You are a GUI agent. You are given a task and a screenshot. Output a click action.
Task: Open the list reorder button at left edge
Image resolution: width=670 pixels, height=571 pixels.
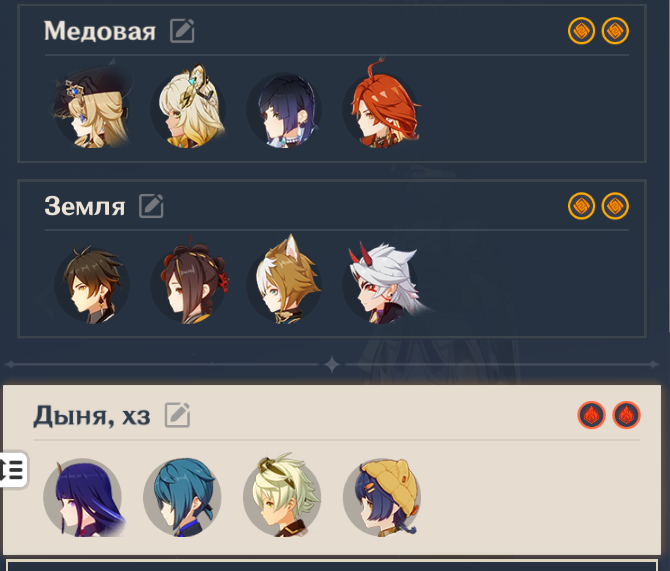[x=13, y=469]
